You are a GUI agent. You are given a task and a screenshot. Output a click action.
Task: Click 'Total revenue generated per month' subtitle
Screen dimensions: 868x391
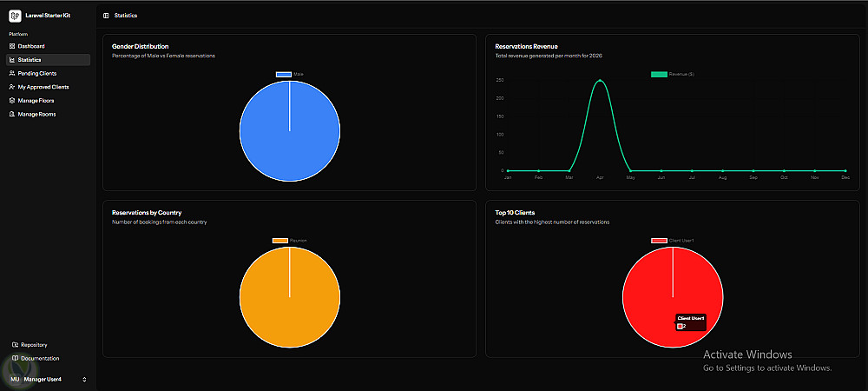(x=549, y=56)
